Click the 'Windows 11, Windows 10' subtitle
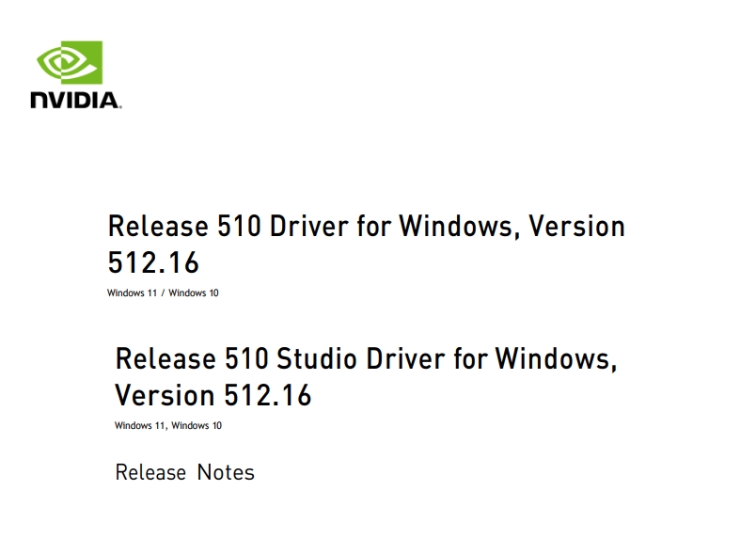 167,425
